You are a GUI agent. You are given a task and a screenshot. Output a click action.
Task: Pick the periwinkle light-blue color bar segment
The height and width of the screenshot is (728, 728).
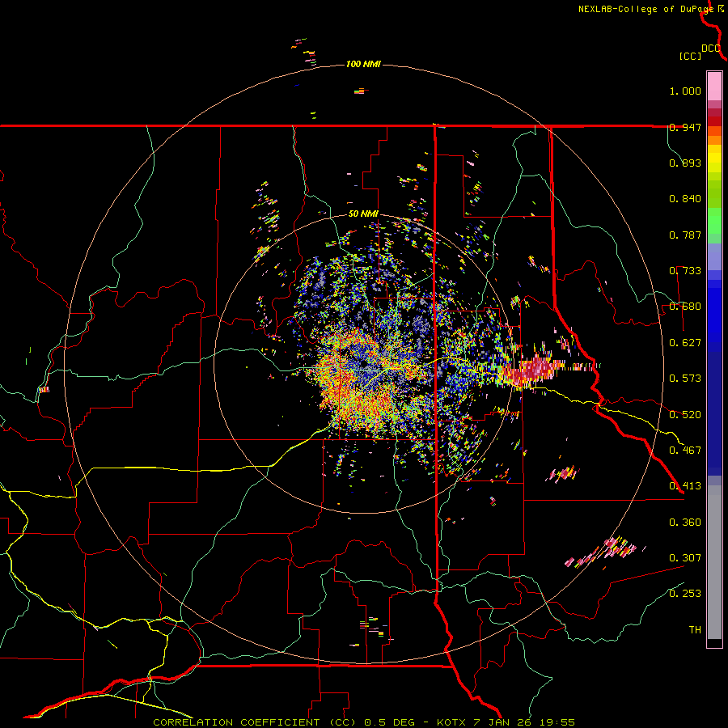[714, 257]
